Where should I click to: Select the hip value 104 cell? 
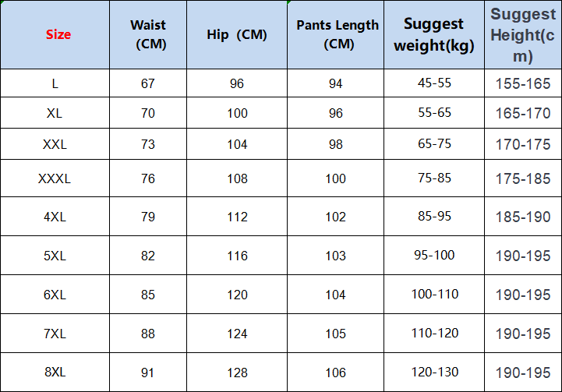[236, 144]
